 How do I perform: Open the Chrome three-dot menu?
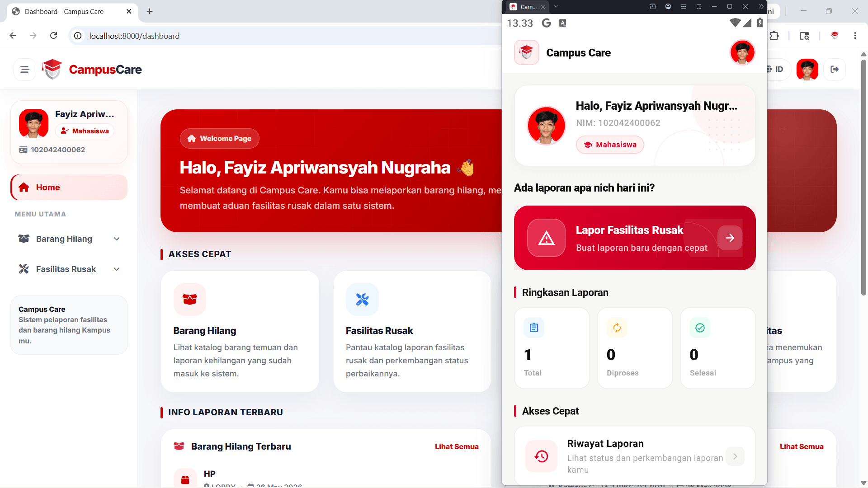[855, 36]
